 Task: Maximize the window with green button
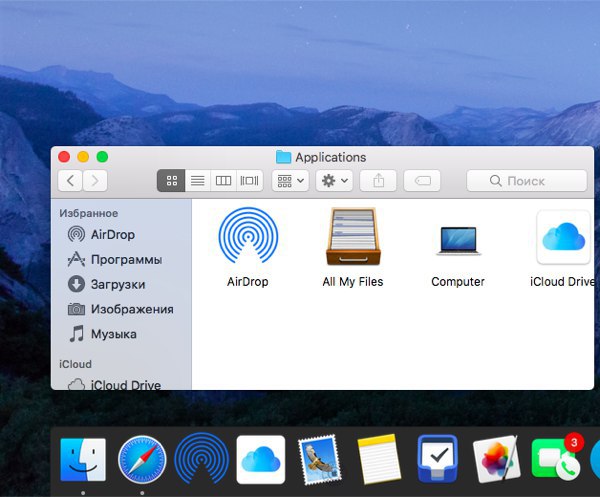(x=102, y=157)
